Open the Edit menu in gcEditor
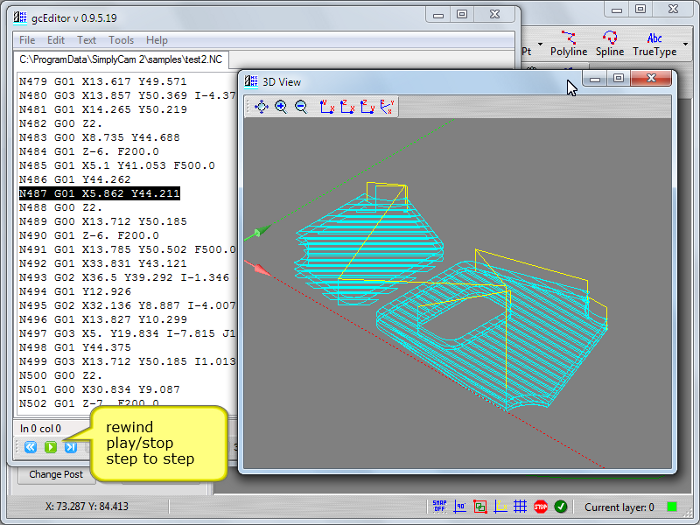The height and width of the screenshot is (525, 700). click(x=56, y=40)
